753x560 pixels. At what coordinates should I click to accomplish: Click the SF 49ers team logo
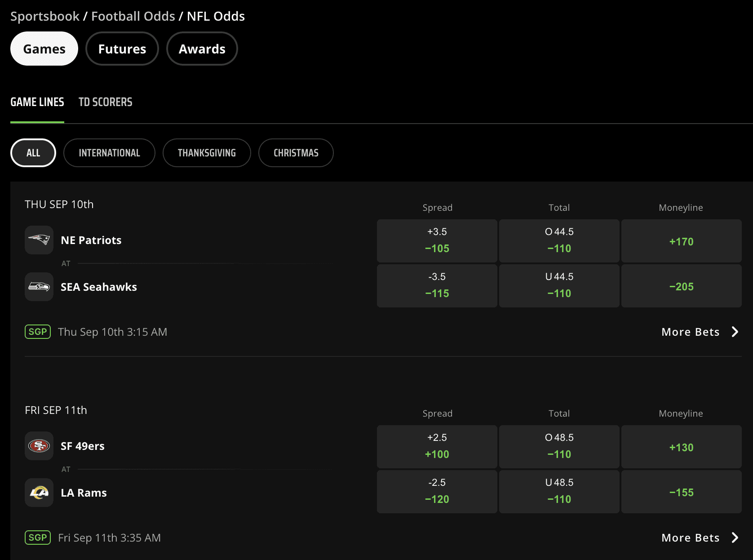tap(39, 446)
